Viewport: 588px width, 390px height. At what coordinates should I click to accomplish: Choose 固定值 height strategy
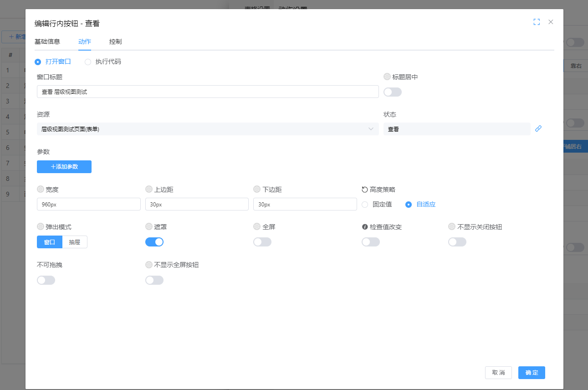coord(365,205)
